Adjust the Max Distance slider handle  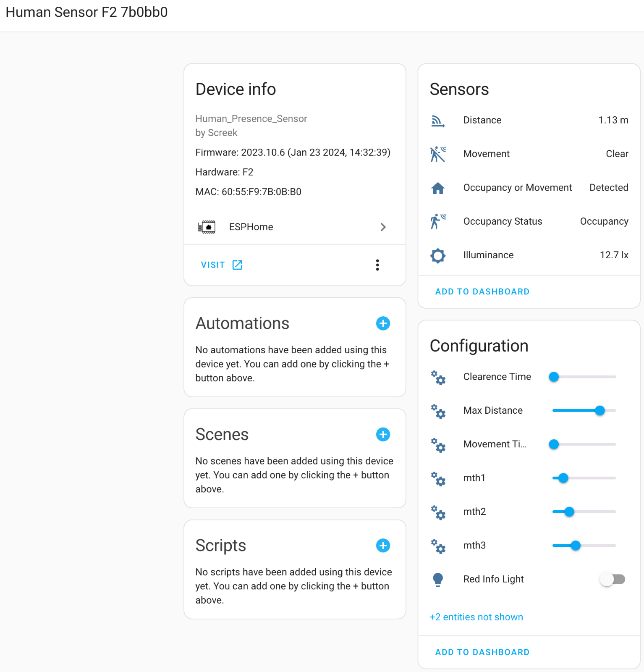pyautogui.click(x=600, y=411)
